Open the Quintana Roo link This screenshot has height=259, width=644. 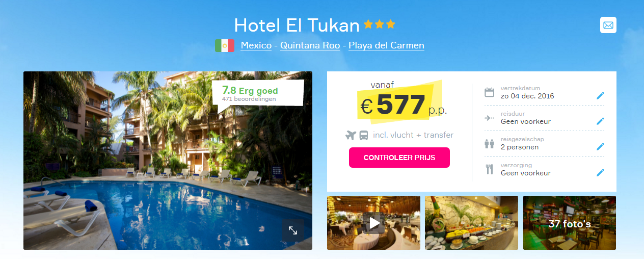pyautogui.click(x=310, y=45)
